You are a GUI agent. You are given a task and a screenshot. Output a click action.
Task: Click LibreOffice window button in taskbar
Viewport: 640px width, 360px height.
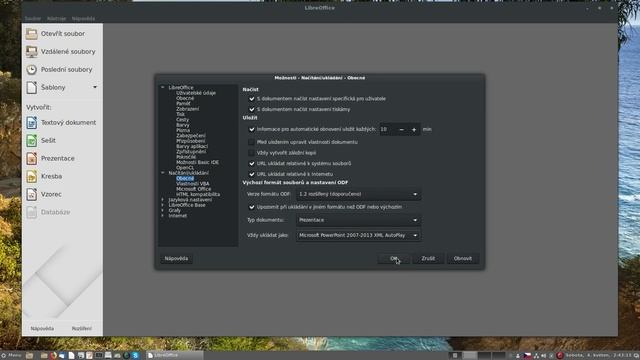click(x=174, y=356)
